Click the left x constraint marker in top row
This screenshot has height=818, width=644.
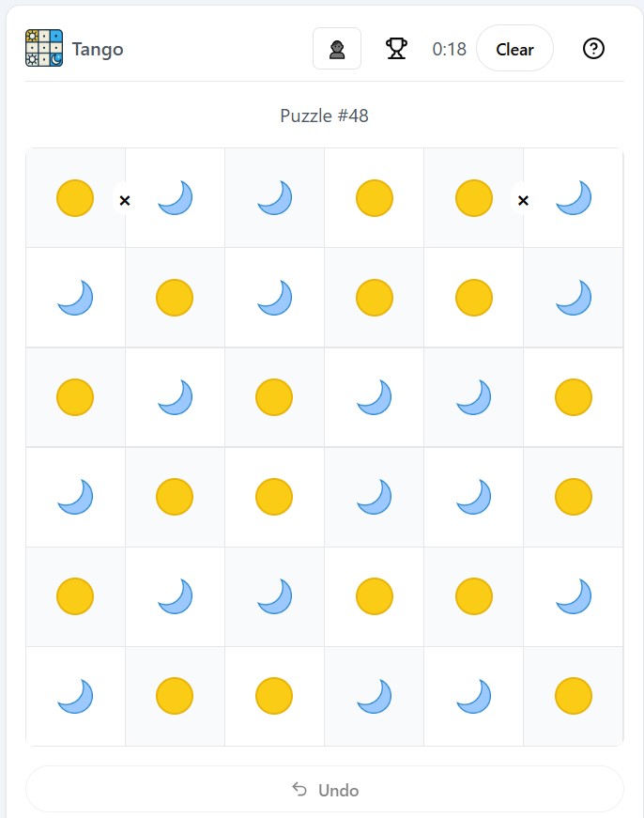[x=125, y=199]
